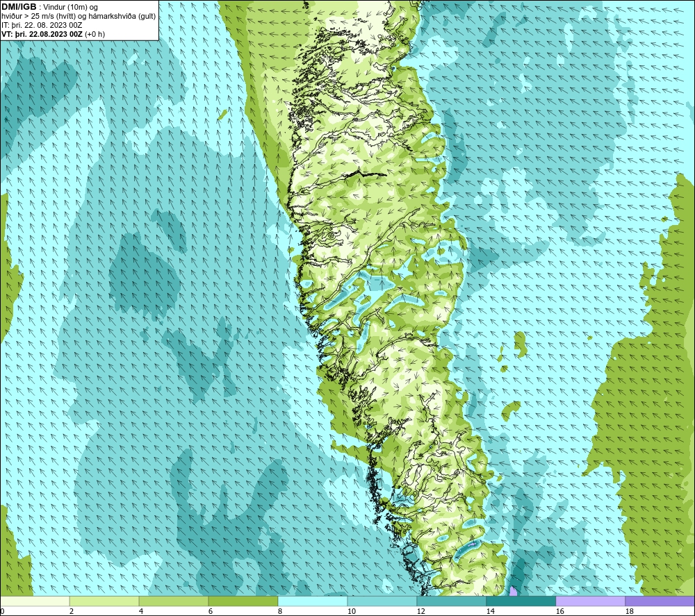The width and height of the screenshot is (695, 616).
Task: Click the 10–12 m/s turquoise legend swatch
Action: pyautogui.click(x=382, y=601)
